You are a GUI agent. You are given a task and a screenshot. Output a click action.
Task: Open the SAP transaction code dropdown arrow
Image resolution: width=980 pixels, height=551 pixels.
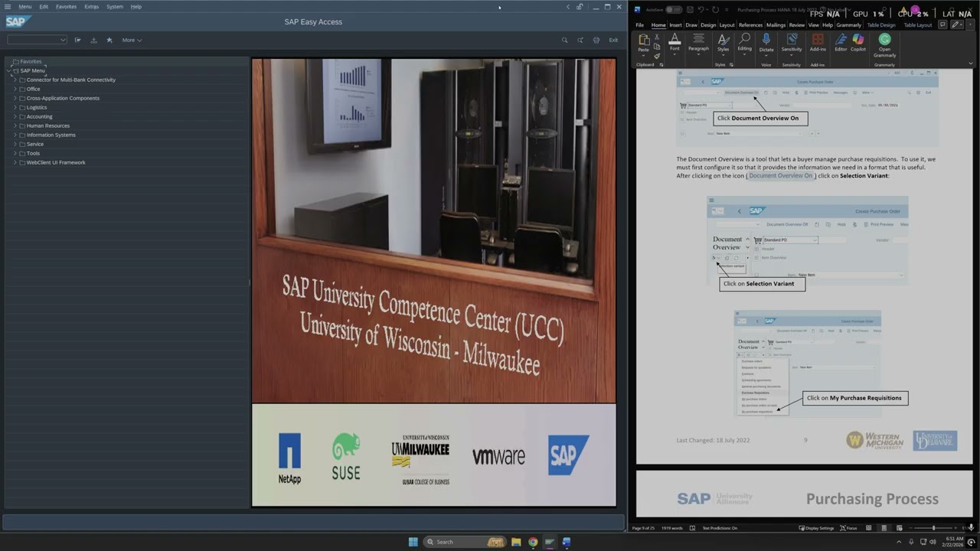(63, 40)
